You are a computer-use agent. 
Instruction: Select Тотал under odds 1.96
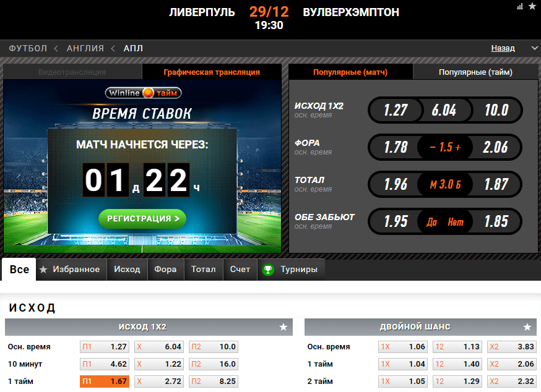click(396, 184)
